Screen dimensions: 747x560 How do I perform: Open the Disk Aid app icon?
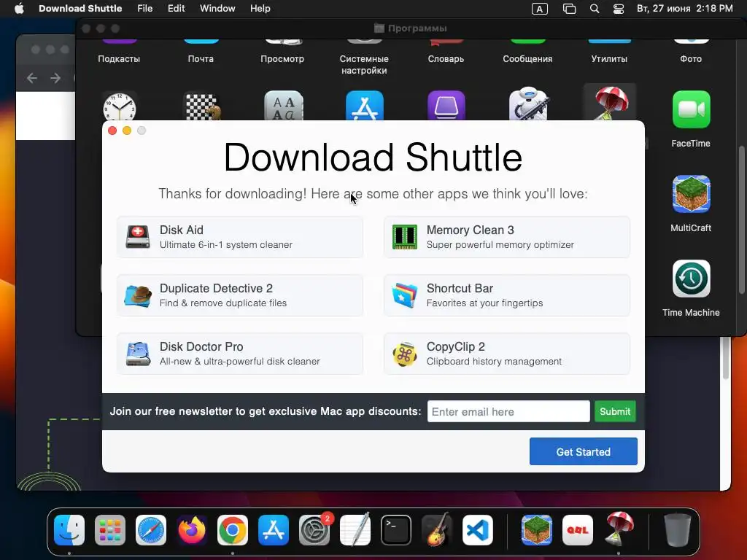138,237
